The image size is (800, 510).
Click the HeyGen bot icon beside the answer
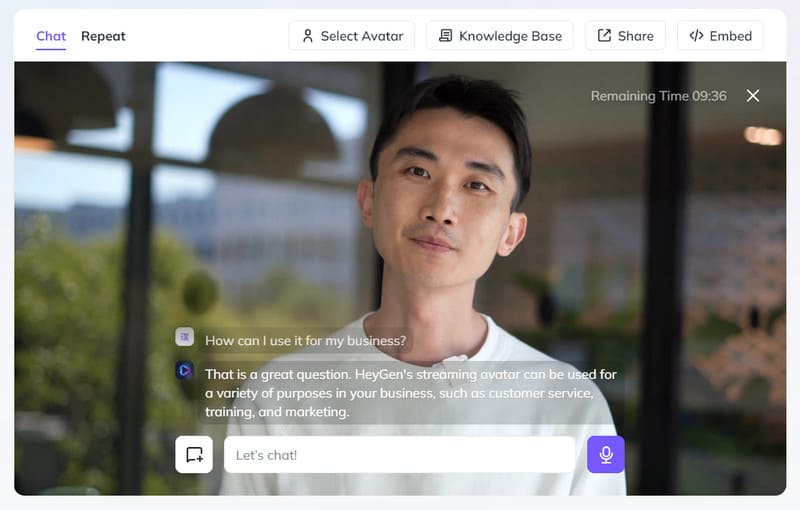click(x=184, y=371)
